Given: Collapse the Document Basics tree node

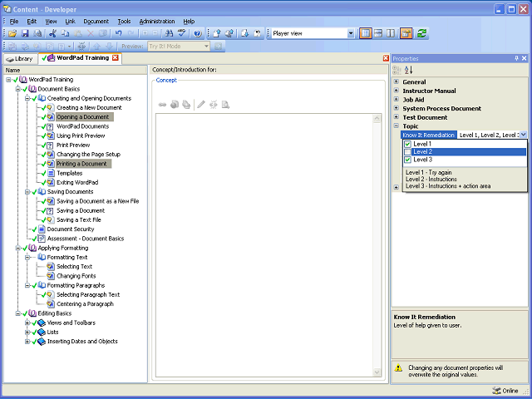Looking at the screenshot, I should 18,89.
